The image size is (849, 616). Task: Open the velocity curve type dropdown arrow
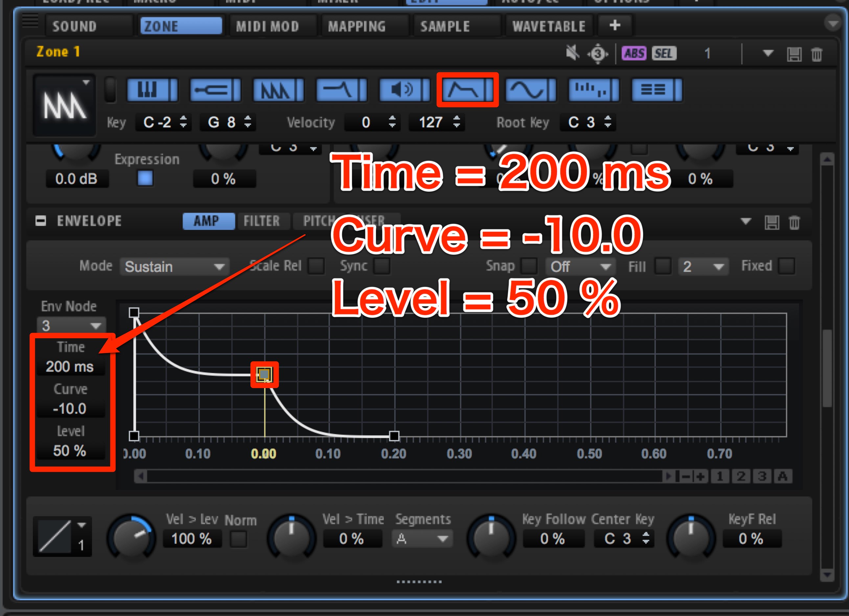81,525
